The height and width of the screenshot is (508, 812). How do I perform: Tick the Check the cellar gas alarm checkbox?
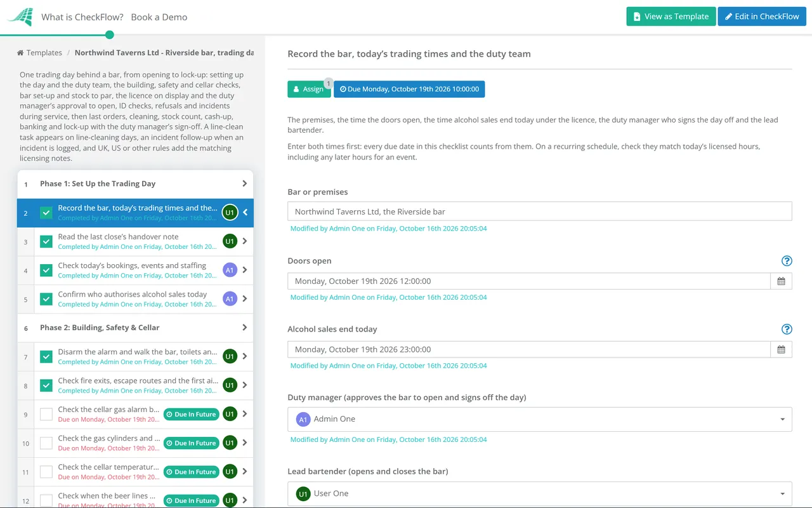tap(46, 414)
